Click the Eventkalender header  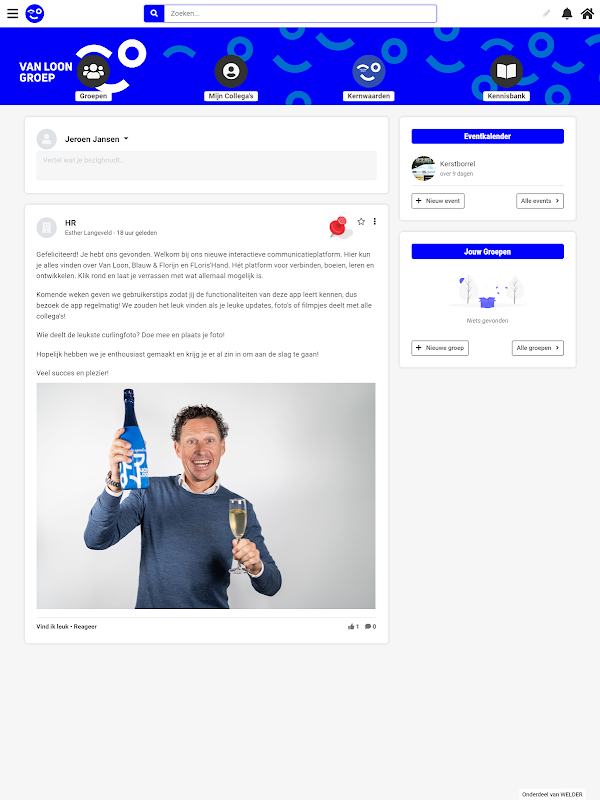pyautogui.click(x=487, y=136)
